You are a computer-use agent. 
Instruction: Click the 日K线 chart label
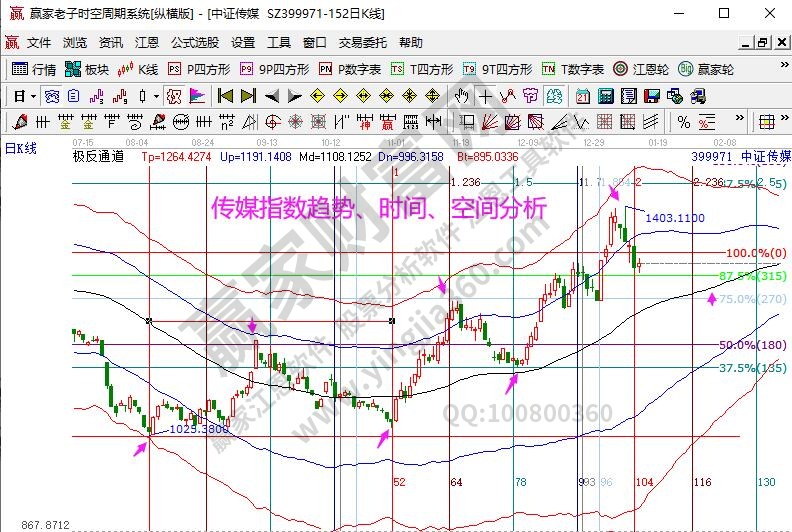[21, 148]
